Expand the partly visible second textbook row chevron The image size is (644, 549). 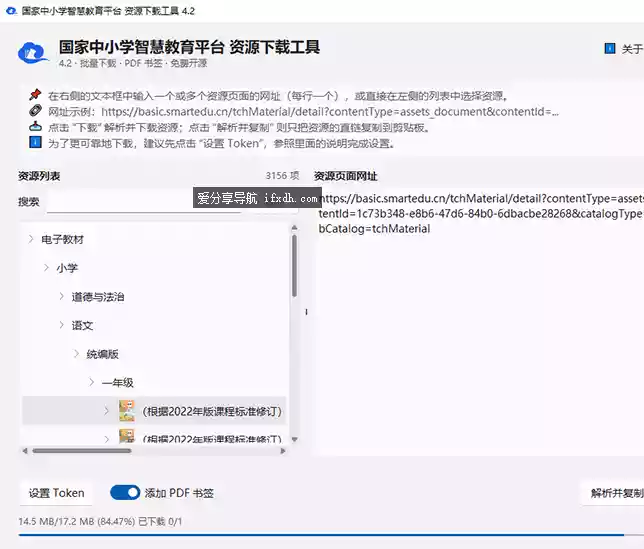click(x=106, y=439)
